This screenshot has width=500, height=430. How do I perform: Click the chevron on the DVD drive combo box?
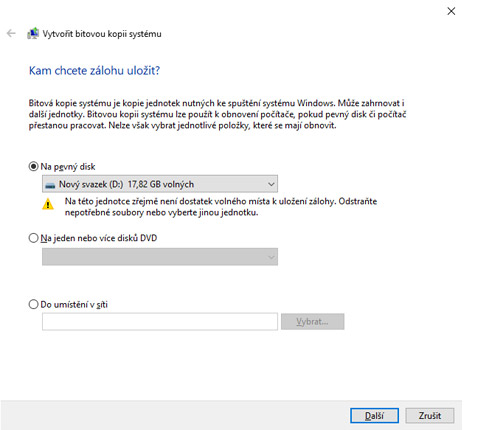[271, 257]
